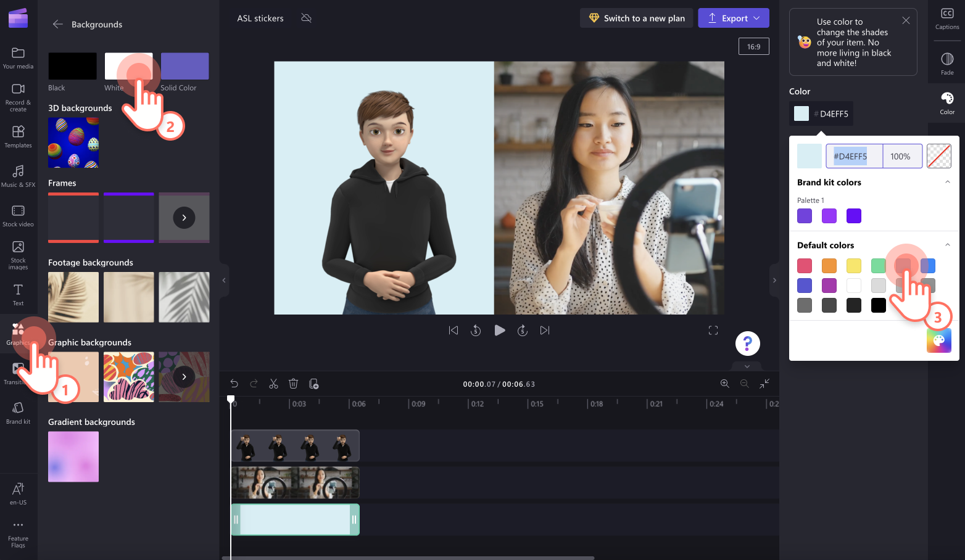Undo the last action
The image size is (965, 560).
coord(234,384)
